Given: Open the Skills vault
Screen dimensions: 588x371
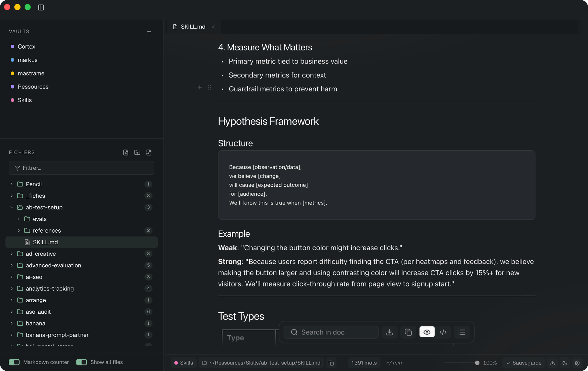Looking at the screenshot, I should (25, 100).
